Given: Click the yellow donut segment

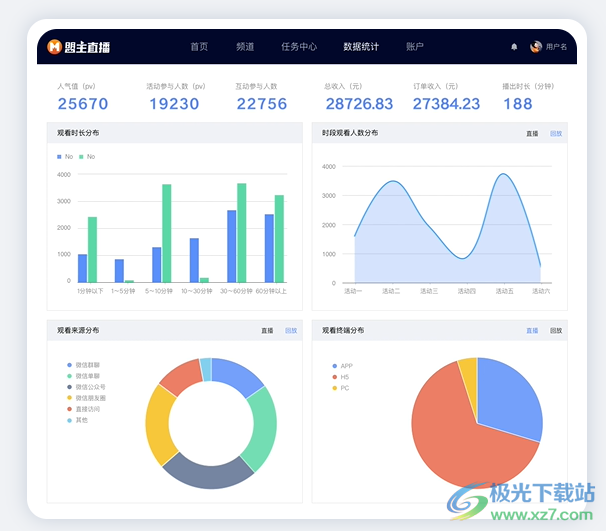Looking at the screenshot, I should [x=158, y=423].
